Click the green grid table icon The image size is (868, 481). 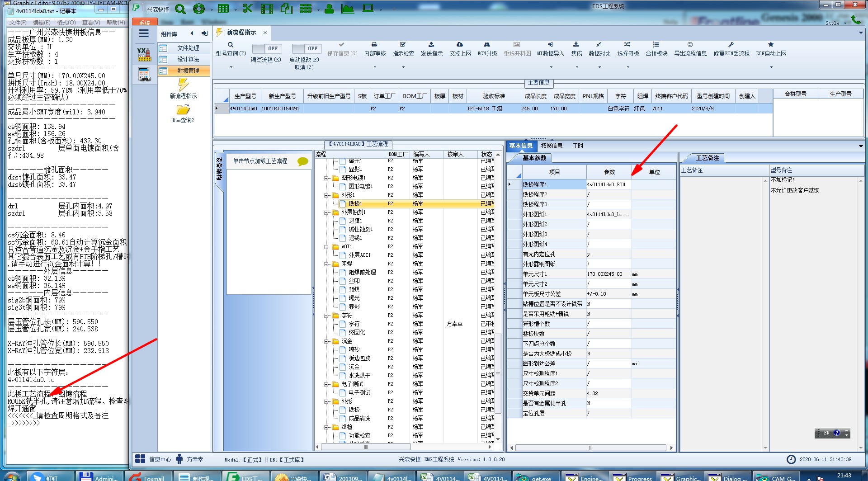(x=223, y=9)
